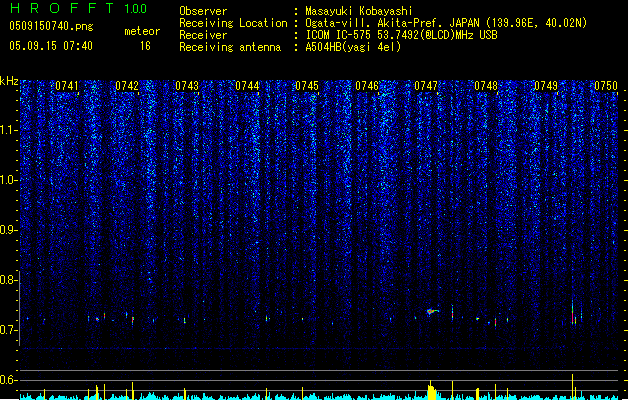Click the 0743 time marker

tap(187, 86)
